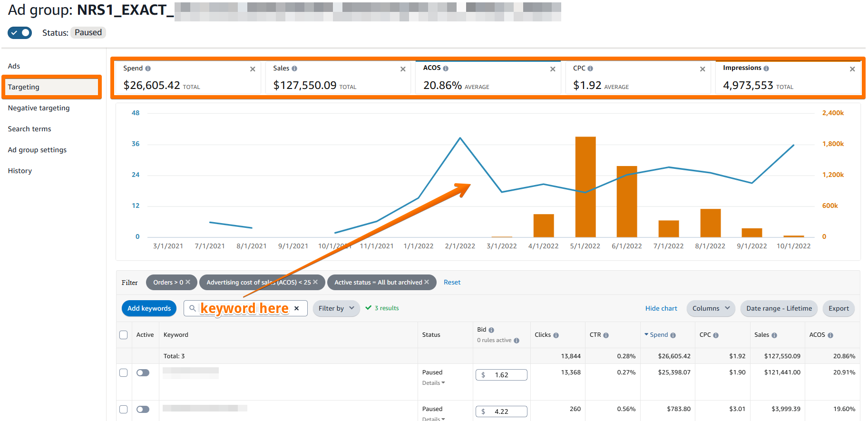Image resolution: width=868 pixels, height=421 pixels.
Task: Click the Clicks column info icon
Action: 556,335
